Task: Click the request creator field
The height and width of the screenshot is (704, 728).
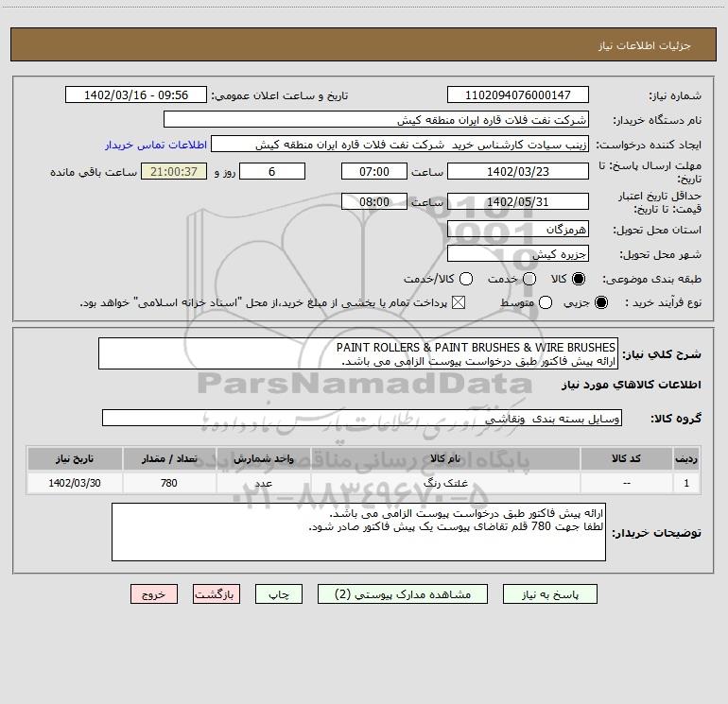Action: tap(400, 145)
